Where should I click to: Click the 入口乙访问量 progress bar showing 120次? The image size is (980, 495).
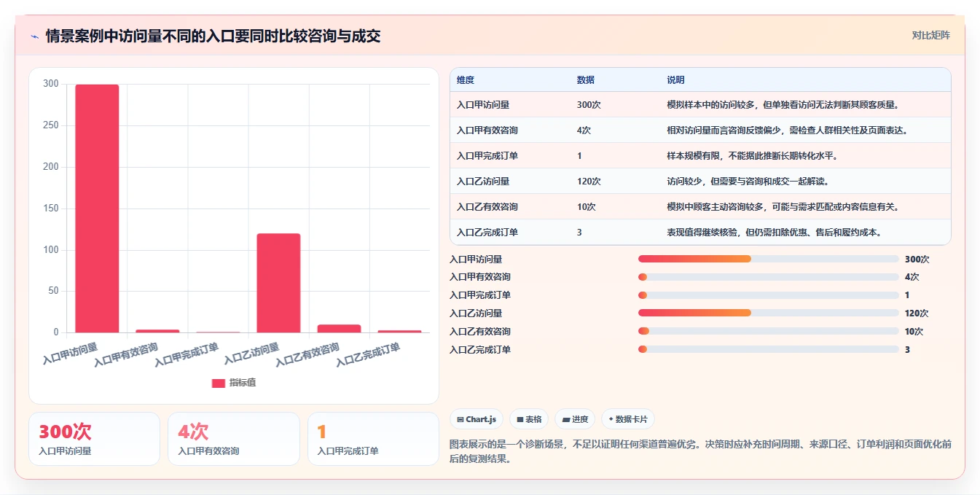click(768, 313)
